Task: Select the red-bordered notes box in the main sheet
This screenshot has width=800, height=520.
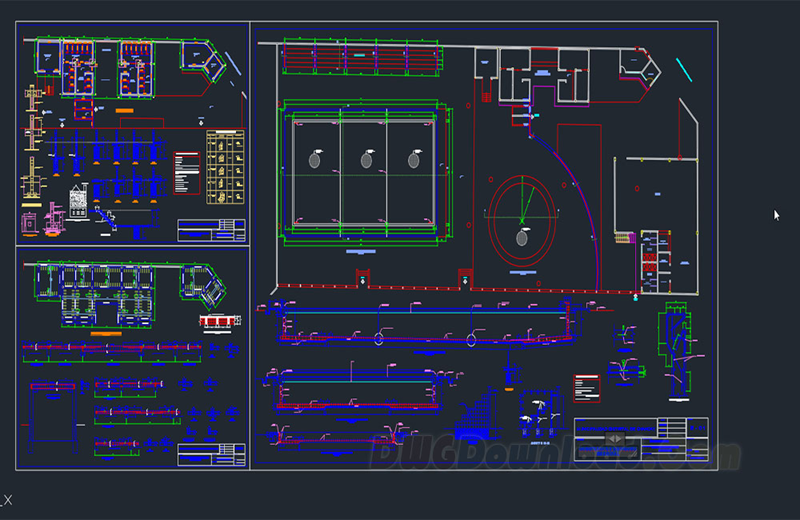Action: (x=587, y=389)
